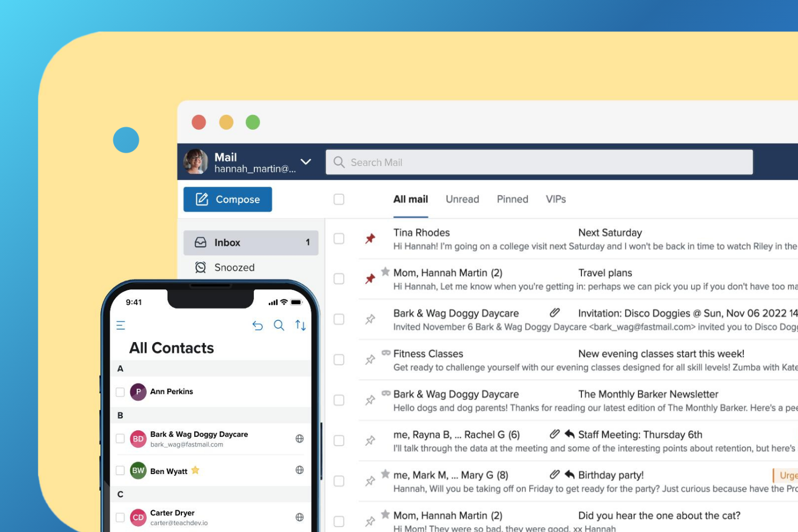Check Ben Wyatt contact checkbox on phone

tap(120, 470)
